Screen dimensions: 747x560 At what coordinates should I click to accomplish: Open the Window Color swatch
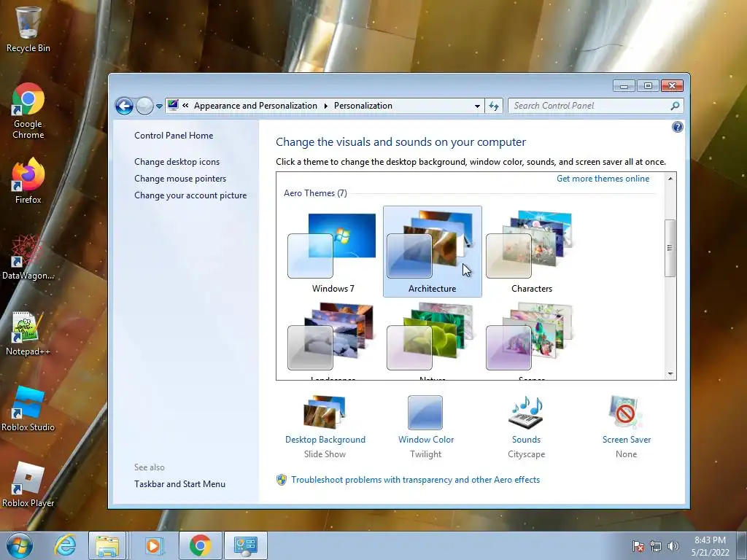pos(425,413)
